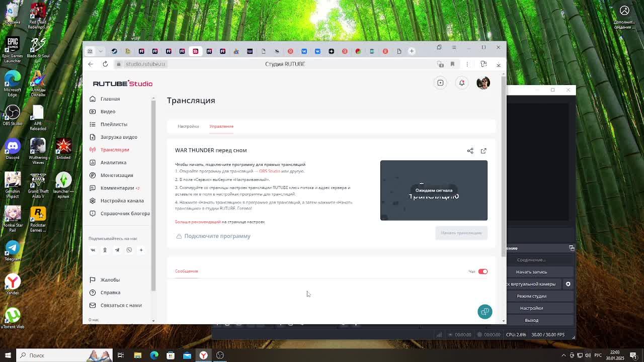Image resolution: width=644 pixels, height=362 pixels.
Task: Click Выход button in OBS window
Action: [531, 320]
